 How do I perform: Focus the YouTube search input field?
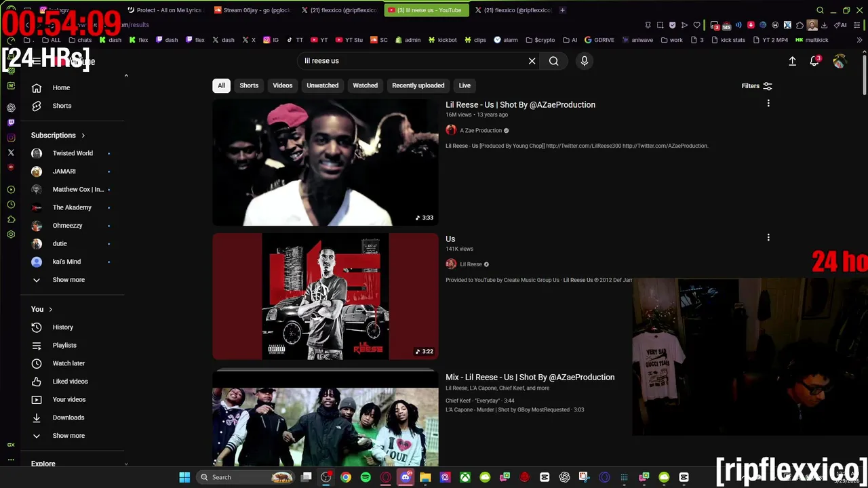(412, 61)
